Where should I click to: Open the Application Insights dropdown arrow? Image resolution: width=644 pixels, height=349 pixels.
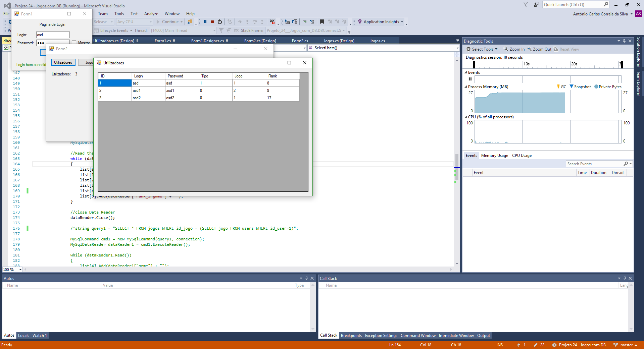click(402, 22)
